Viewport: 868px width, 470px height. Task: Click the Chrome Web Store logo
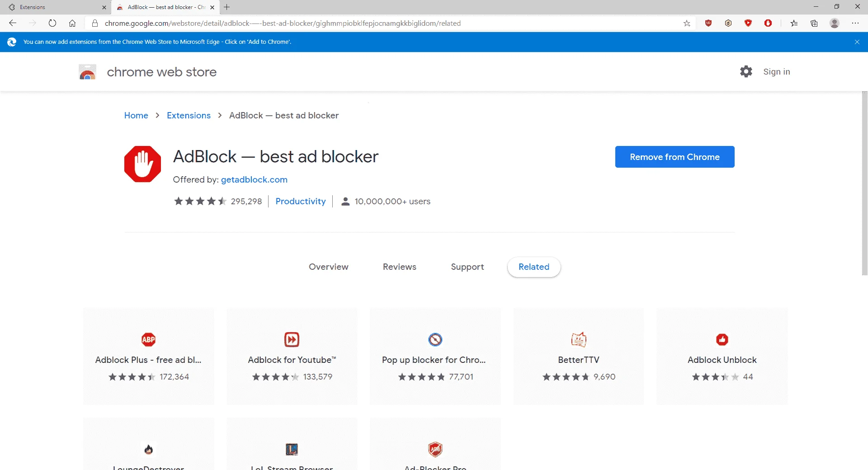[x=87, y=72]
